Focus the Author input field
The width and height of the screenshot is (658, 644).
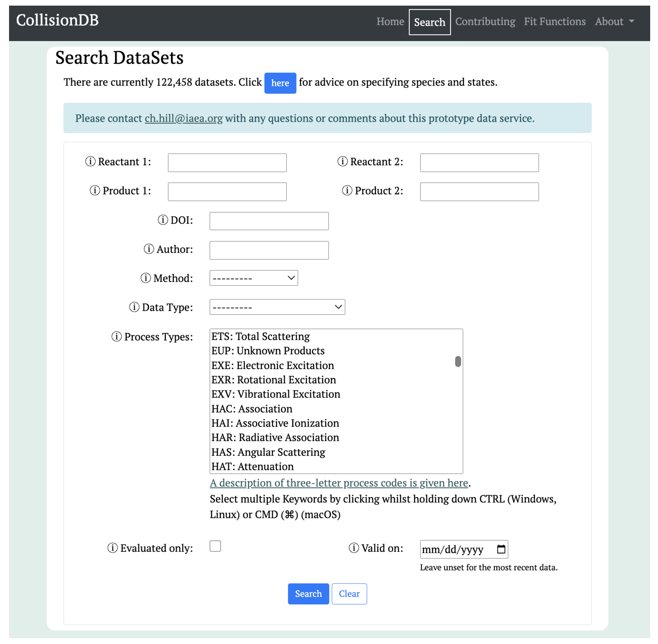pyautogui.click(x=269, y=250)
